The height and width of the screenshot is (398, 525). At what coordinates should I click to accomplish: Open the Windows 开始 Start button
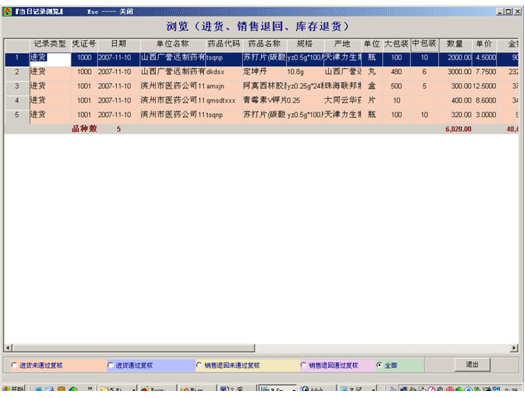click(14, 389)
